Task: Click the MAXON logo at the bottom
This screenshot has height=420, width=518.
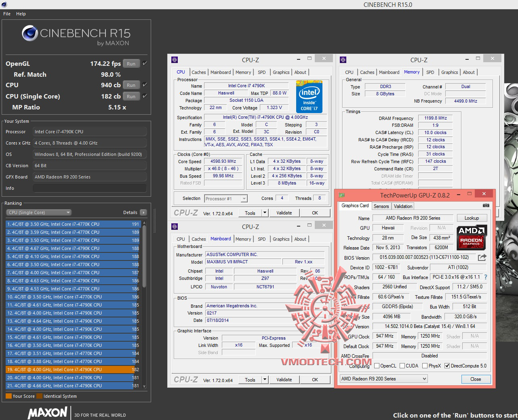Action: (x=48, y=413)
